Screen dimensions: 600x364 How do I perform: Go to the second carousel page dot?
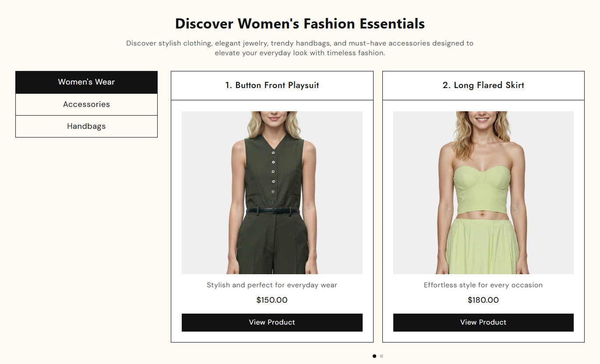[381, 356]
